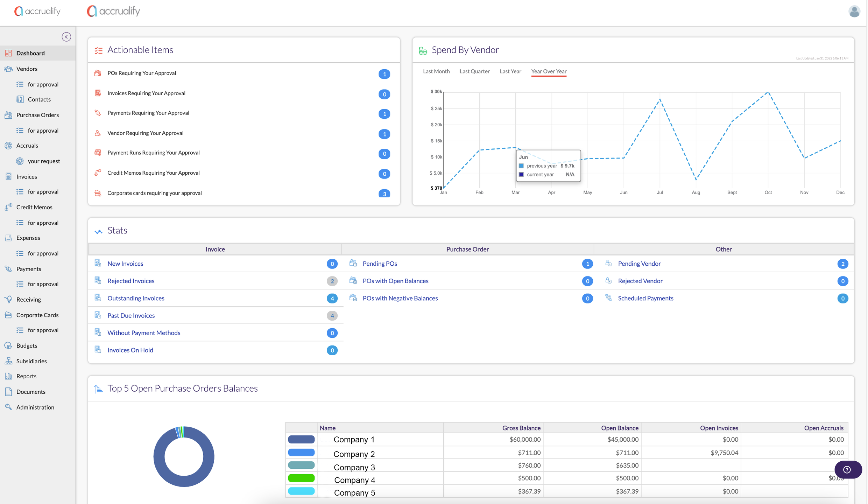The width and height of the screenshot is (868, 504).
Task: Click the Corporate cards approval count badge
Action: [x=384, y=194]
